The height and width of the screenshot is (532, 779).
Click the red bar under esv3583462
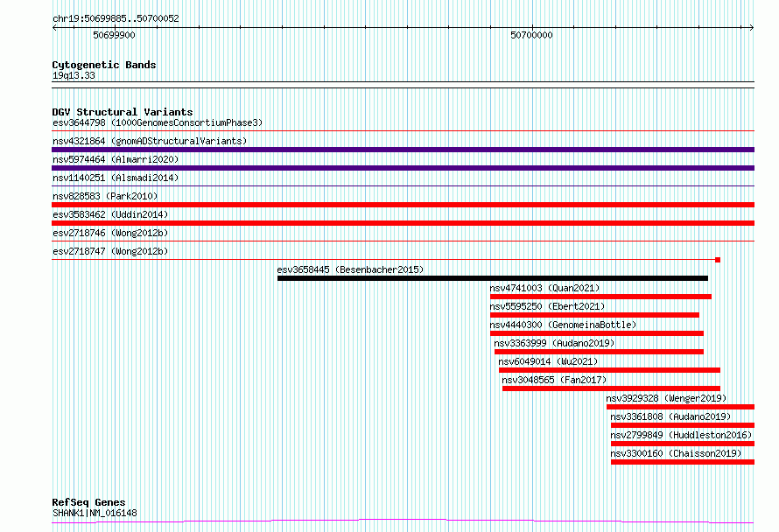(403, 223)
